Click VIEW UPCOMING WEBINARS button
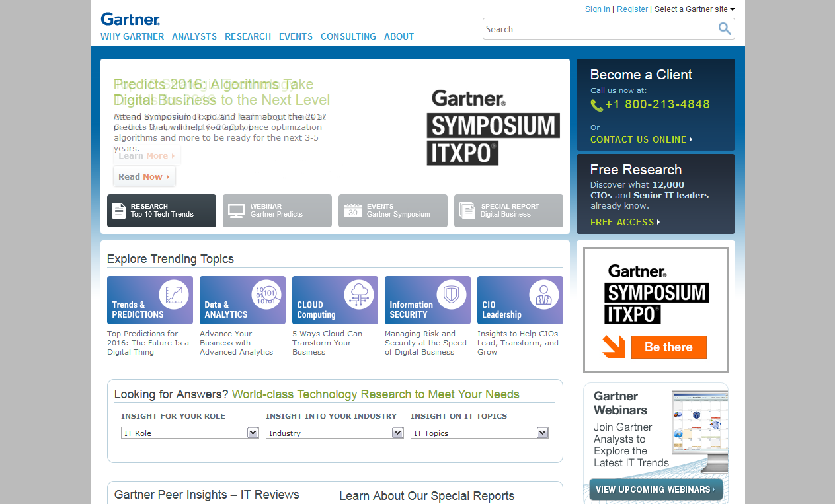 click(x=656, y=489)
